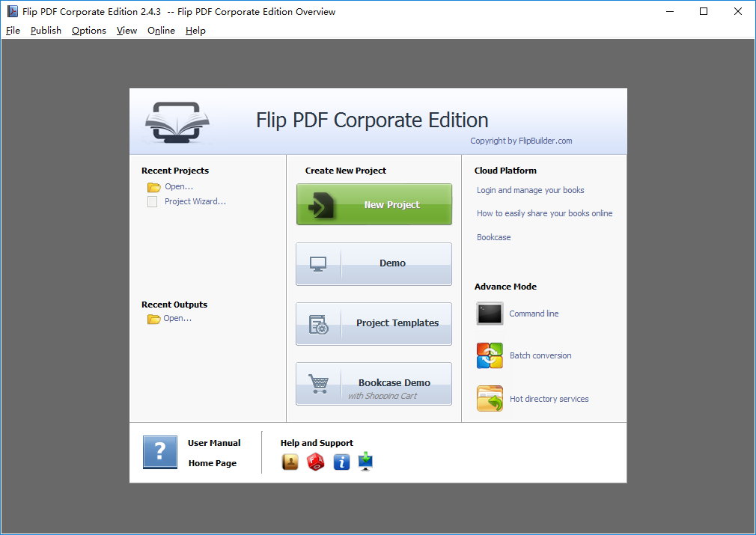Click the download update monitor icon
This screenshot has height=535, width=756.
click(x=366, y=461)
